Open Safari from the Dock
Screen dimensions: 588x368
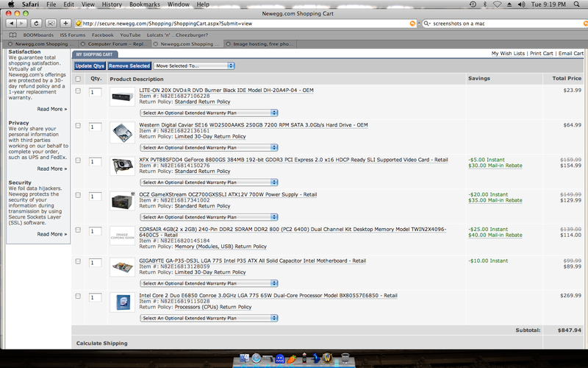pyautogui.click(x=256, y=358)
